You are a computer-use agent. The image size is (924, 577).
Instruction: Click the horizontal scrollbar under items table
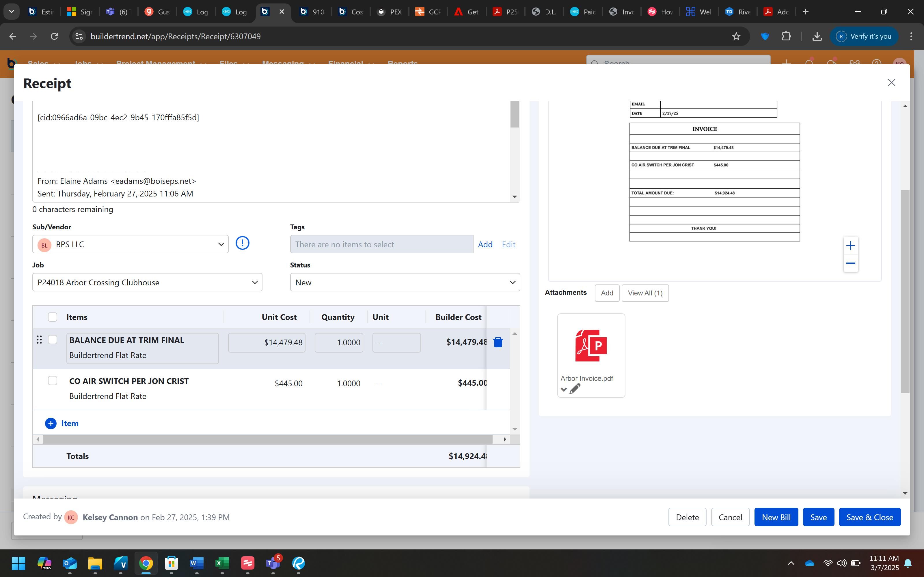pos(267,439)
